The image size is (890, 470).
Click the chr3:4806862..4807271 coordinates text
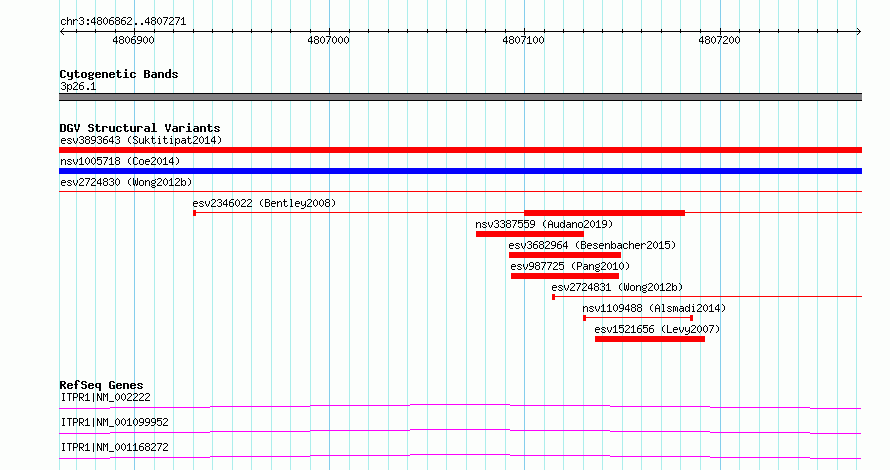coord(123,22)
